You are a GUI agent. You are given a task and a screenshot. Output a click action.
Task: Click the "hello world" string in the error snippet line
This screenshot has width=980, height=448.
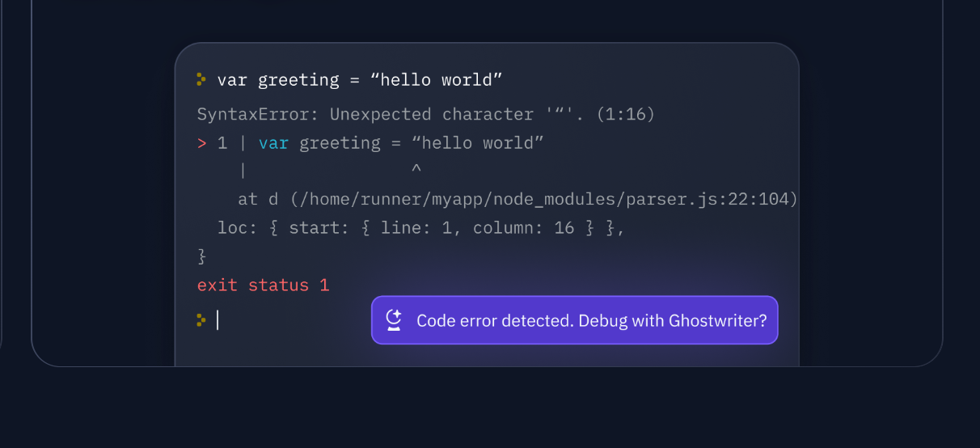pos(478,143)
